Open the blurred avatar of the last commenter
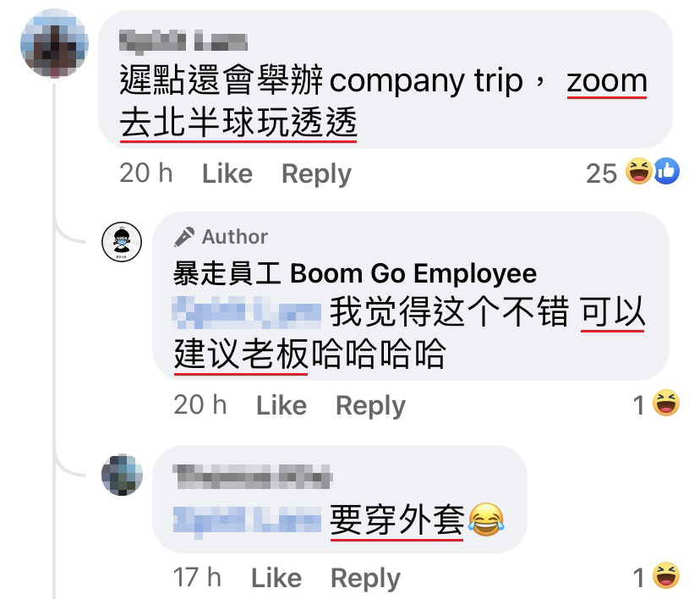This screenshot has width=700, height=599. tap(122, 475)
